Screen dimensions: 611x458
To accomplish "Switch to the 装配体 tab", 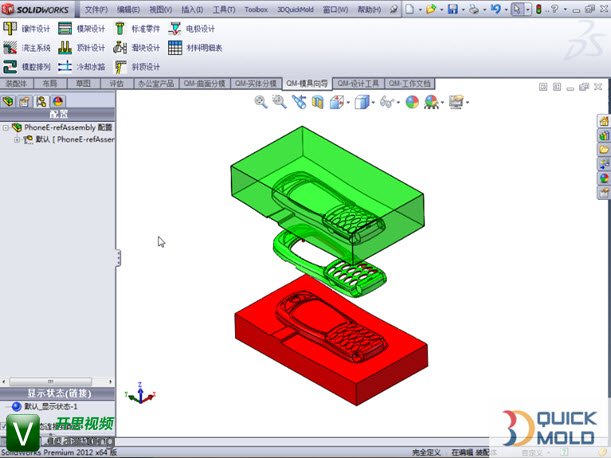I will 16,83.
